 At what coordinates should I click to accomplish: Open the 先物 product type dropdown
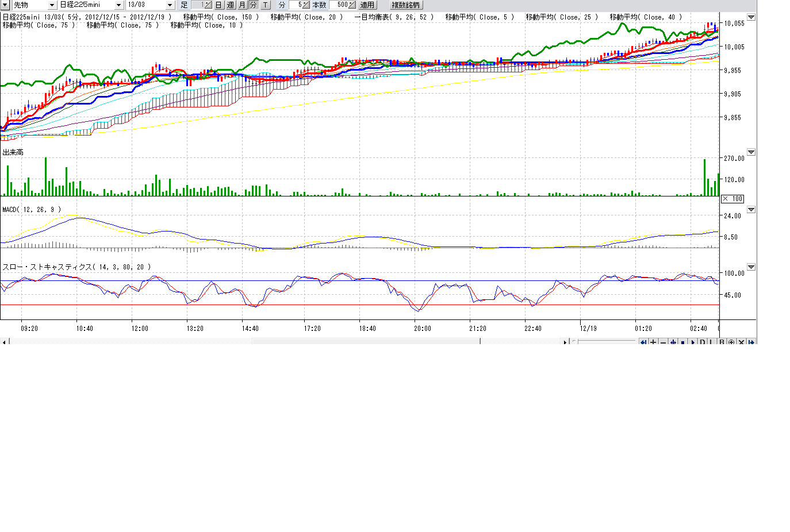[52, 5]
